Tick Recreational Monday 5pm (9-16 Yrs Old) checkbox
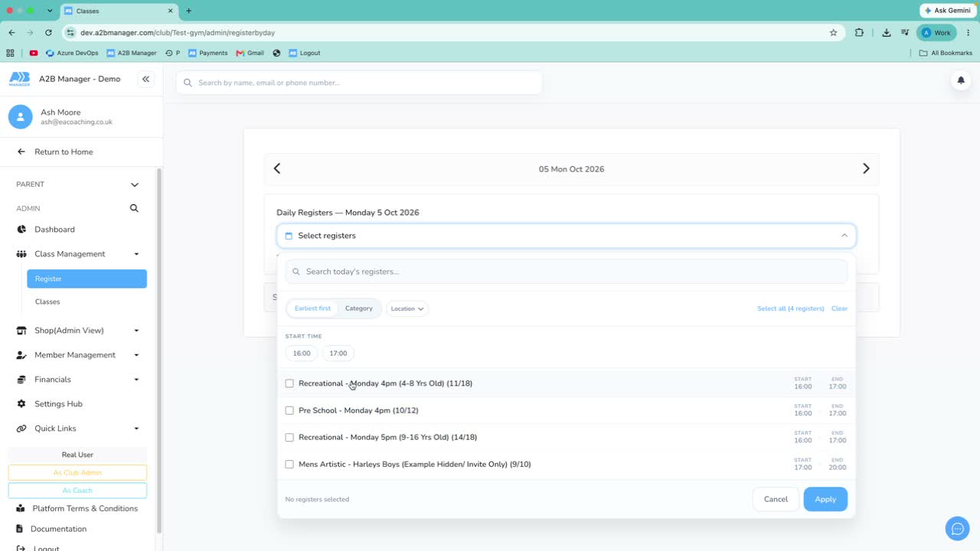This screenshot has width=980, height=551. [x=289, y=438]
